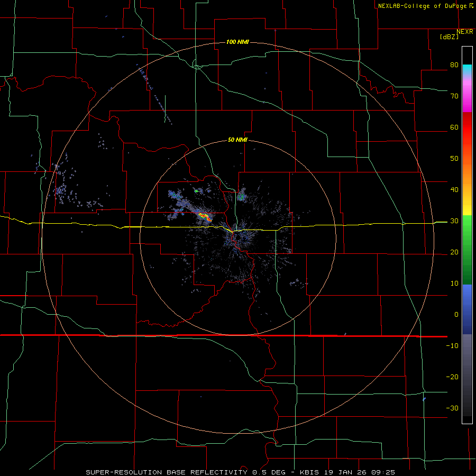The height and width of the screenshot is (476, 476).
Task: Select the -20 value on the dBZ scale
Action: coord(452,377)
